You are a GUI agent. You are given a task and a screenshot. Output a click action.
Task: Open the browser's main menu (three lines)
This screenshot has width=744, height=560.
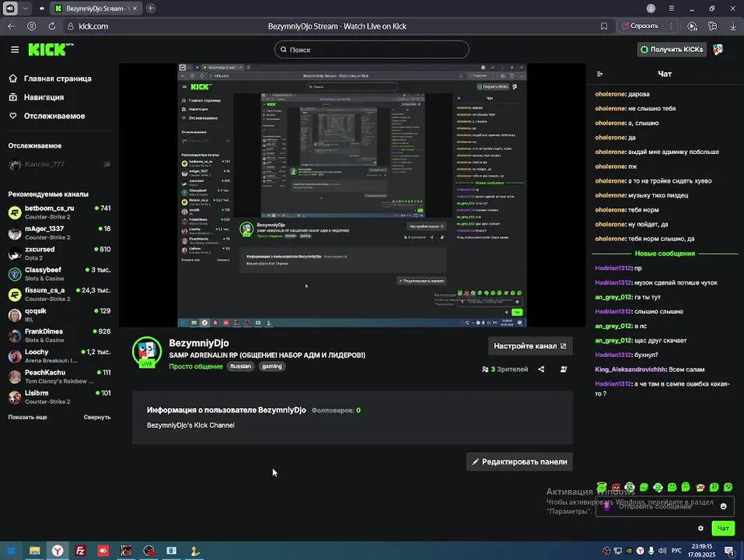pyautogui.click(x=671, y=8)
